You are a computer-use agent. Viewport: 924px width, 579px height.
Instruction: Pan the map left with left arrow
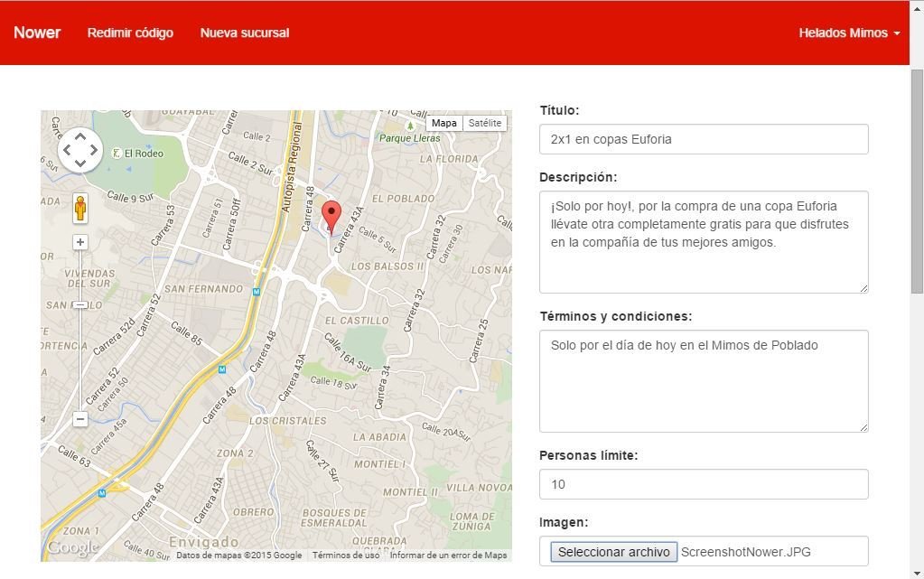tap(67, 150)
